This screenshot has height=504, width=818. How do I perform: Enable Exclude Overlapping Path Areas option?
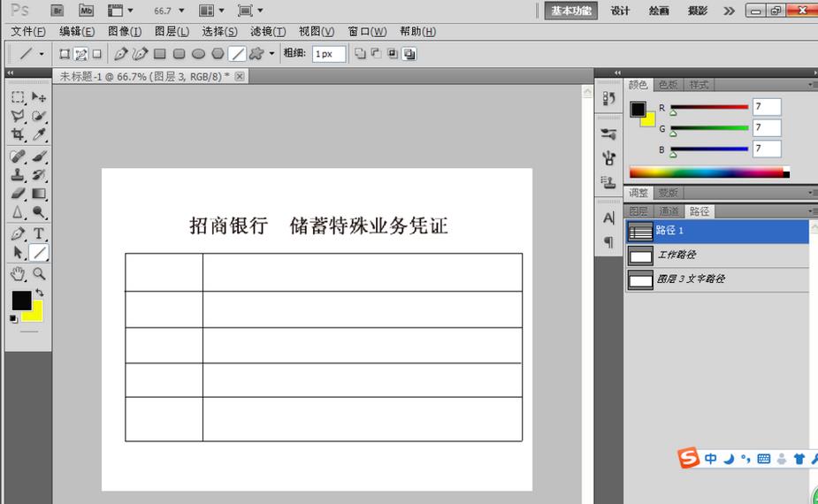(x=409, y=54)
